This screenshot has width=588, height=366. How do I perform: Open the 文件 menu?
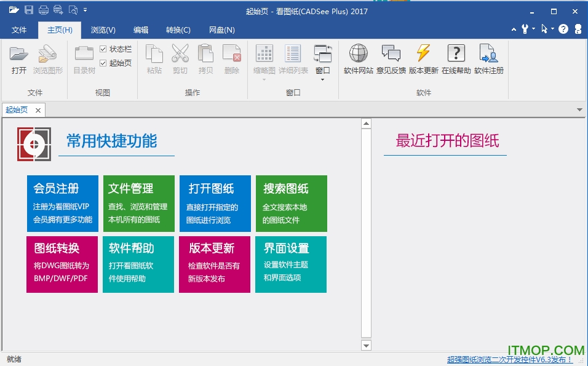[x=18, y=30]
